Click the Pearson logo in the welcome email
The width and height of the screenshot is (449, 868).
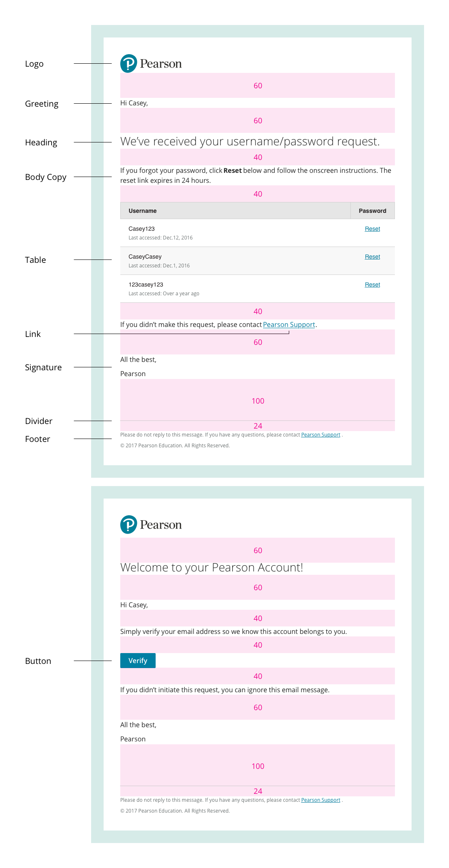tap(151, 525)
